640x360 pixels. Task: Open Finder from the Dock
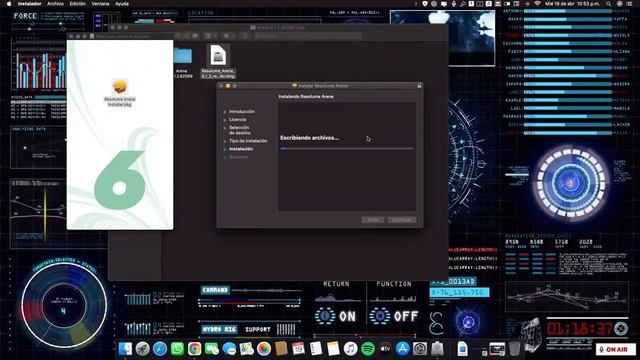[x=125, y=349]
